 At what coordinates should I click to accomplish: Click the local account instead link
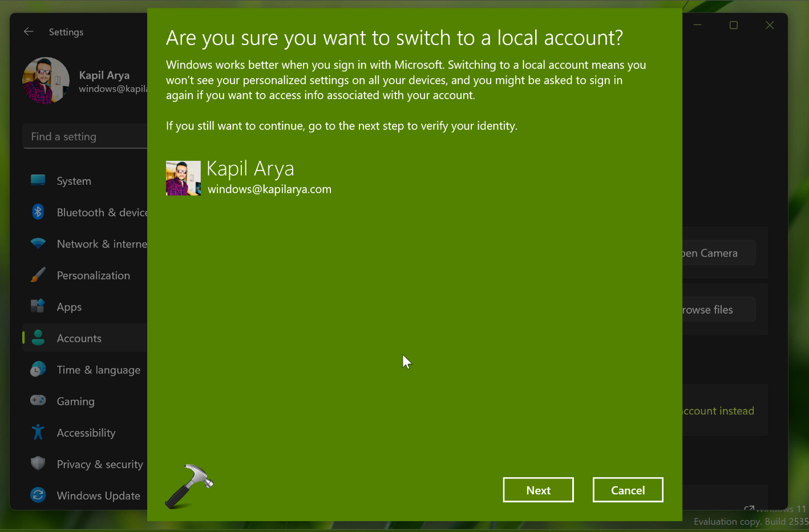[718, 411]
